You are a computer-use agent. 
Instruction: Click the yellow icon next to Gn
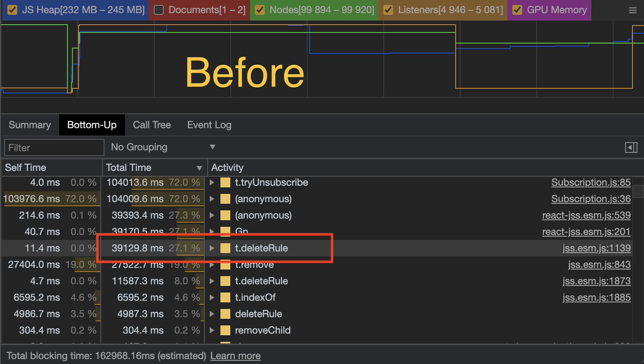click(225, 231)
